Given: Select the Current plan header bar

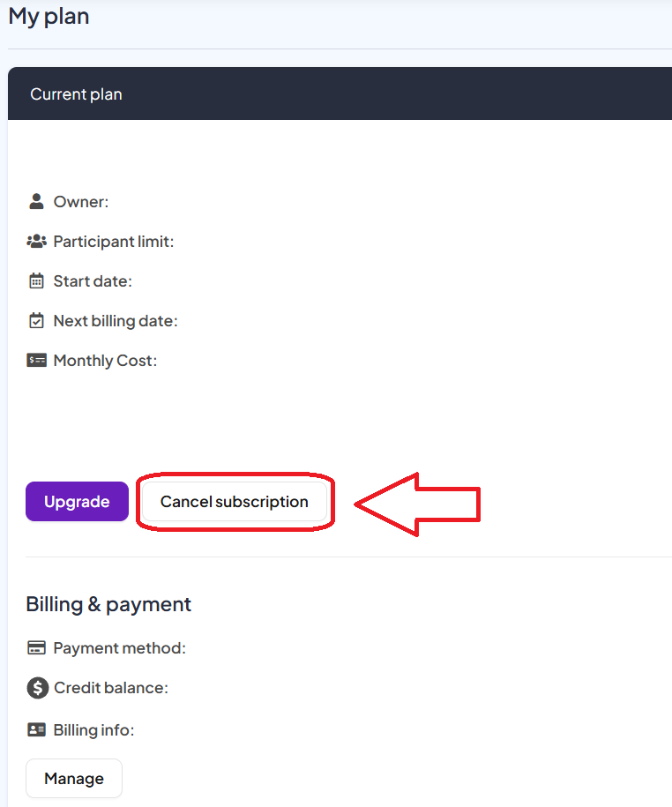Looking at the screenshot, I should (340, 93).
